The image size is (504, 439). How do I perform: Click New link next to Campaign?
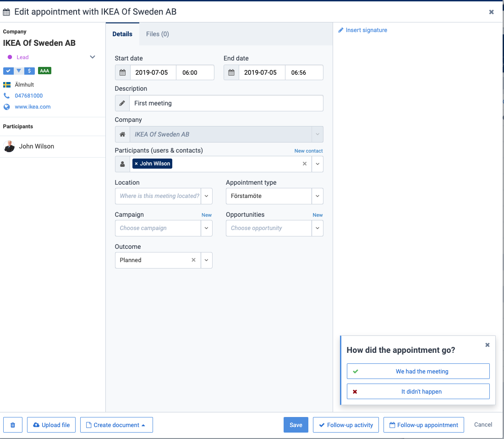207,215
